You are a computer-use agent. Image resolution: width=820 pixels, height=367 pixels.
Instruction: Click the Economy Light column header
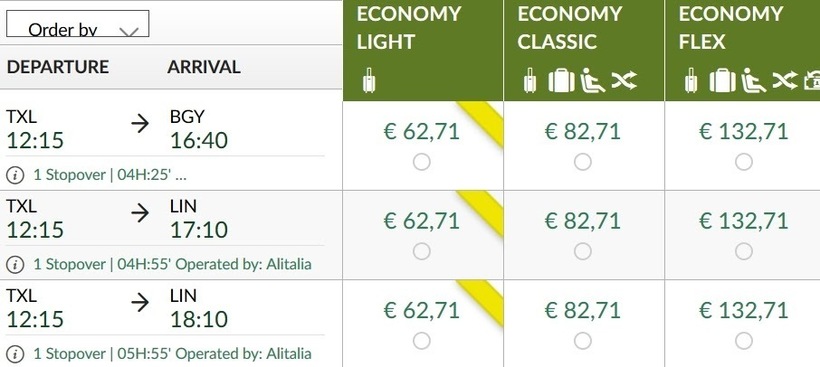(x=423, y=50)
